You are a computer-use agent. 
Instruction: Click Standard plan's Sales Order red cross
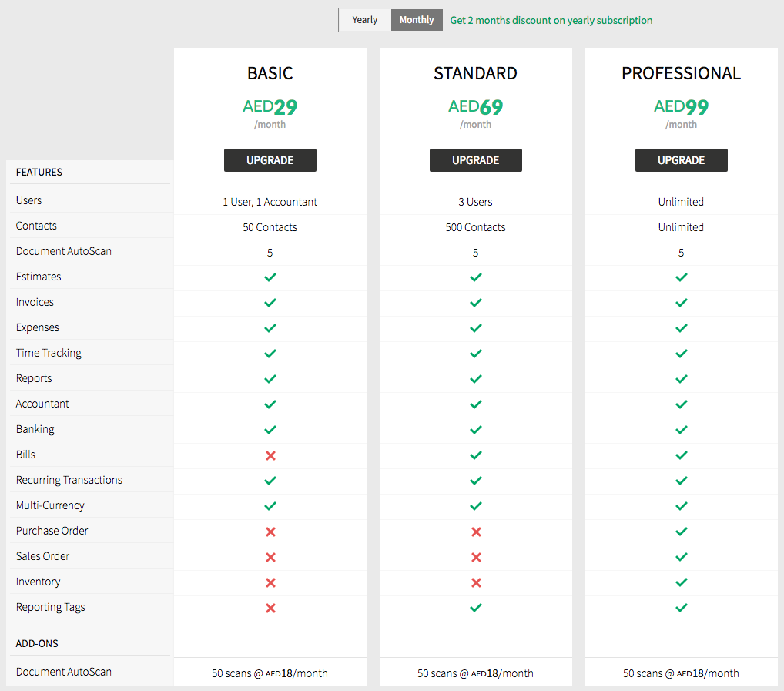pos(476,557)
